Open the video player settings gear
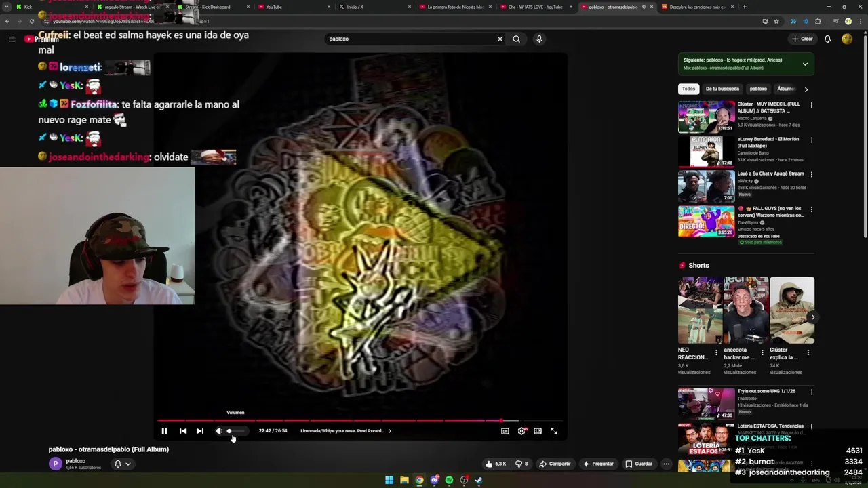The height and width of the screenshot is (488, 868). pyautogui.click(x=521, y=431)
